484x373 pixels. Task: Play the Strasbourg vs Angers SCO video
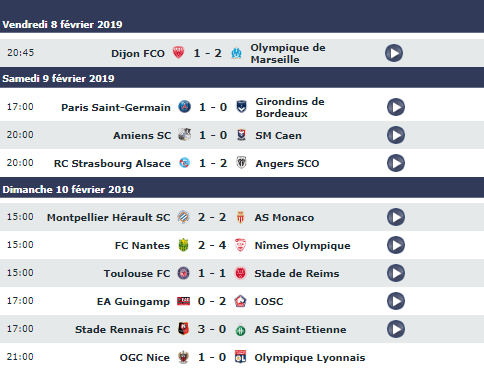tap(396, 163)
